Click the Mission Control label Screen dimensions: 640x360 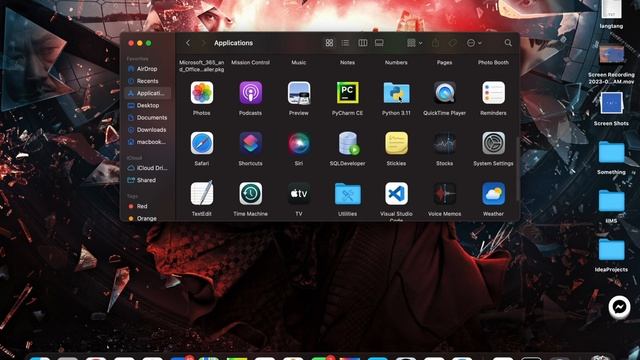tap(250, 62)
